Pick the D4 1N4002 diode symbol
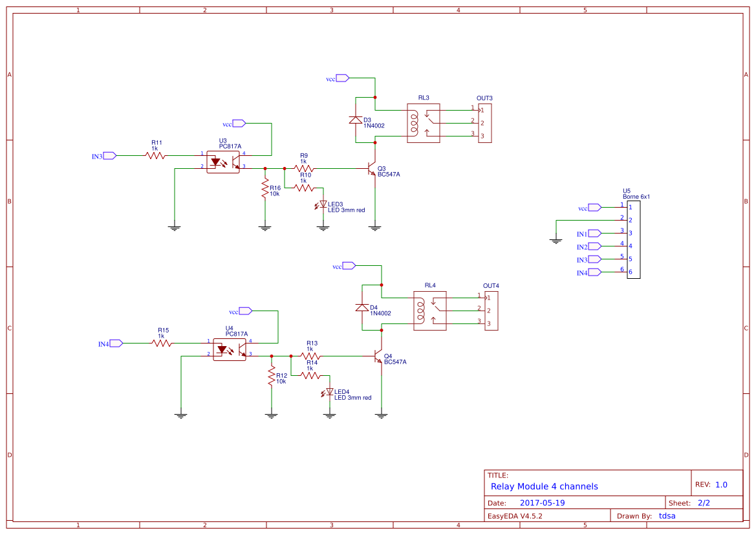This screenshot has height=535, width=756. (362, 307)
